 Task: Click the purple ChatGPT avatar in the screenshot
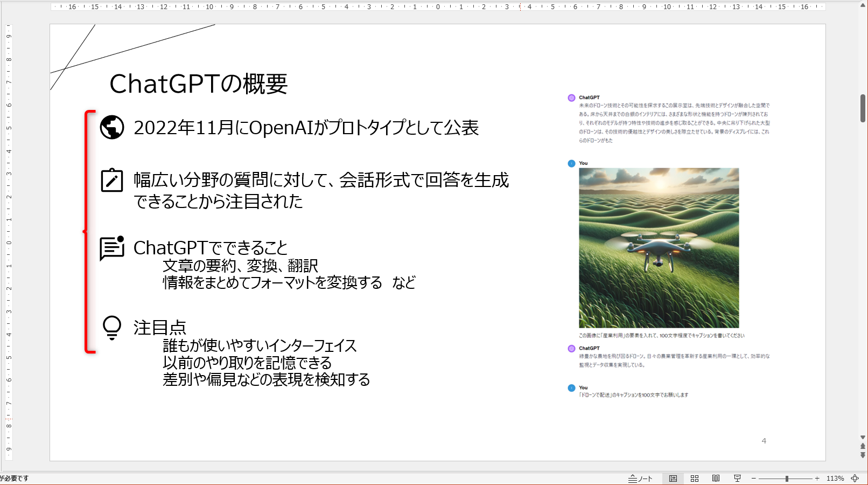571,98
